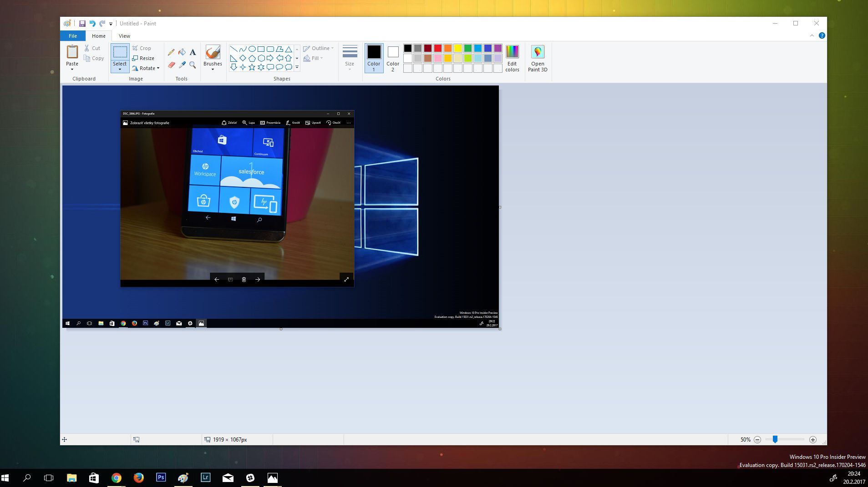Select the Pencil tool
This screenshot has height=487, width=868.
(171, 52)
